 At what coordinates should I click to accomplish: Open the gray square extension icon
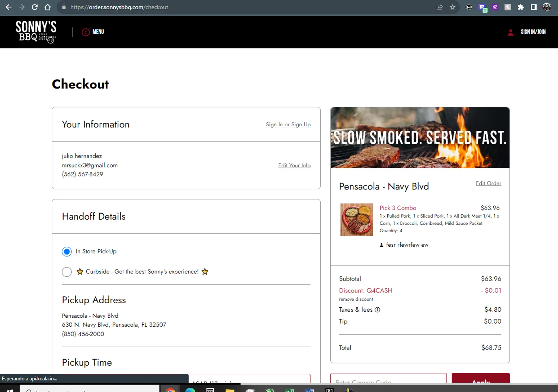pos(508,7)
